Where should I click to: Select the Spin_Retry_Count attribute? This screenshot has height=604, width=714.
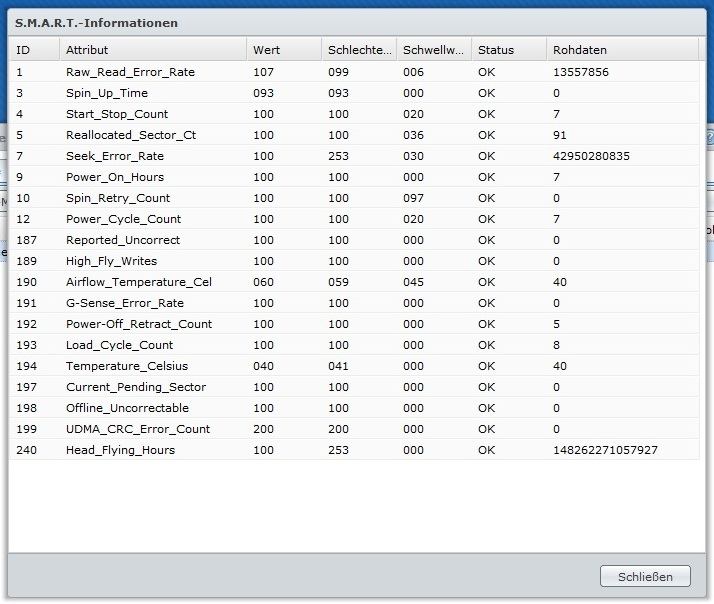[x=118, y=198]
